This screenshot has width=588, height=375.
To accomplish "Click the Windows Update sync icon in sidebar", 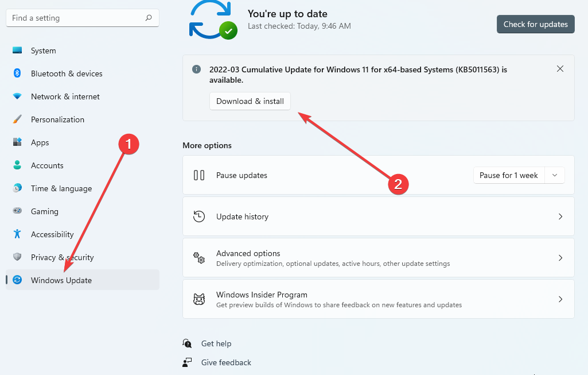I will pos(17,280).
